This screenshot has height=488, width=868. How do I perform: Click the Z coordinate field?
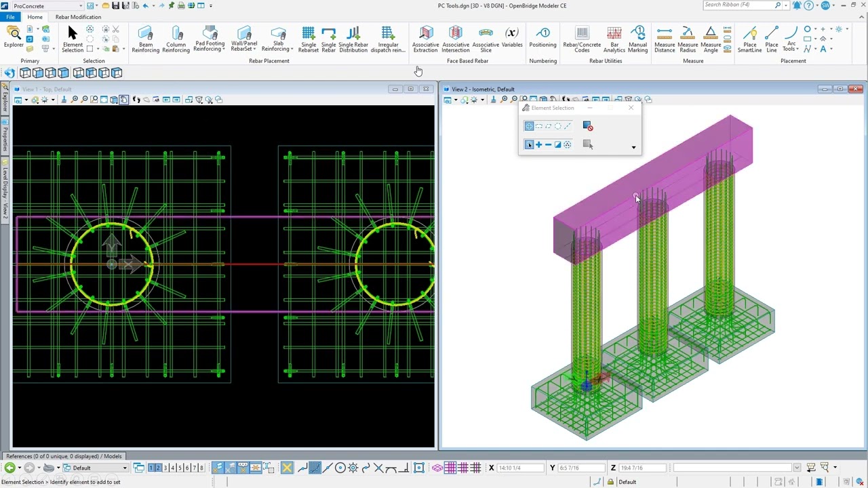pos(642,468)
